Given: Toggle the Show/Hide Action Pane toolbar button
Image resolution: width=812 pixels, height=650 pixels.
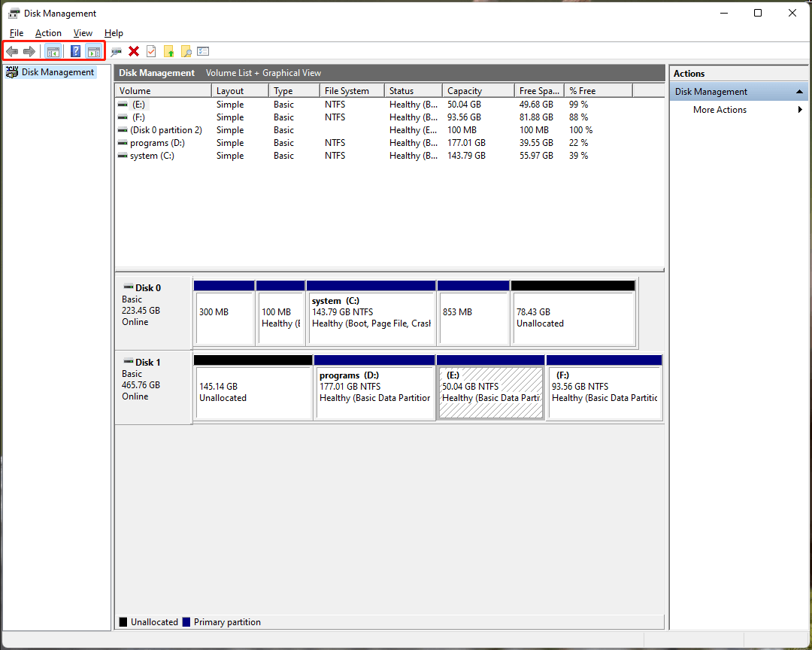Looking at the screenshot, I should pos(93,51).
